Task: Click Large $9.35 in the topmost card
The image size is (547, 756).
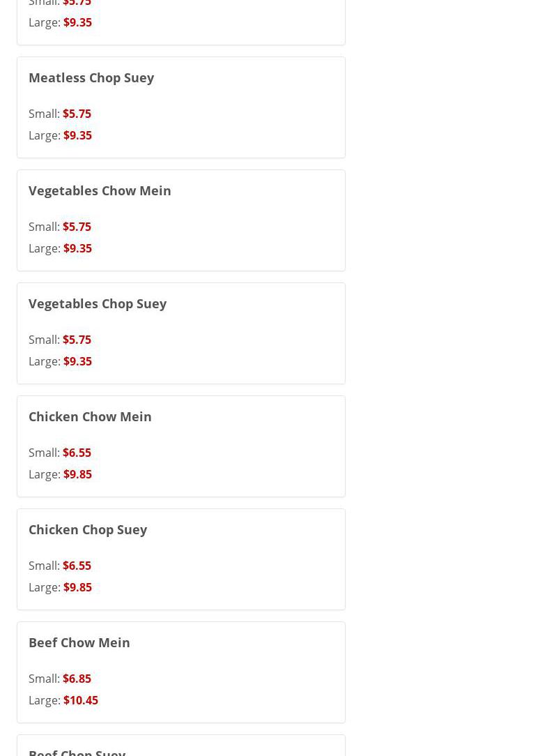Action: 60,22
